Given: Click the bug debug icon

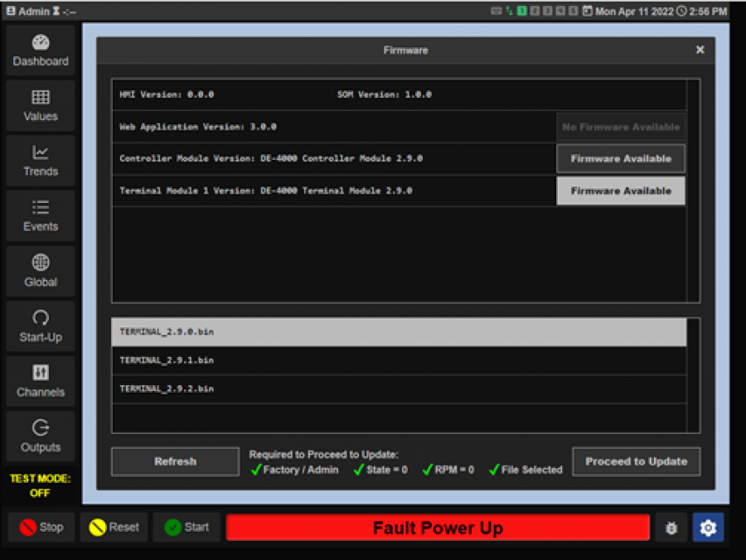Looking at the screenshot, I should [671, 528].
